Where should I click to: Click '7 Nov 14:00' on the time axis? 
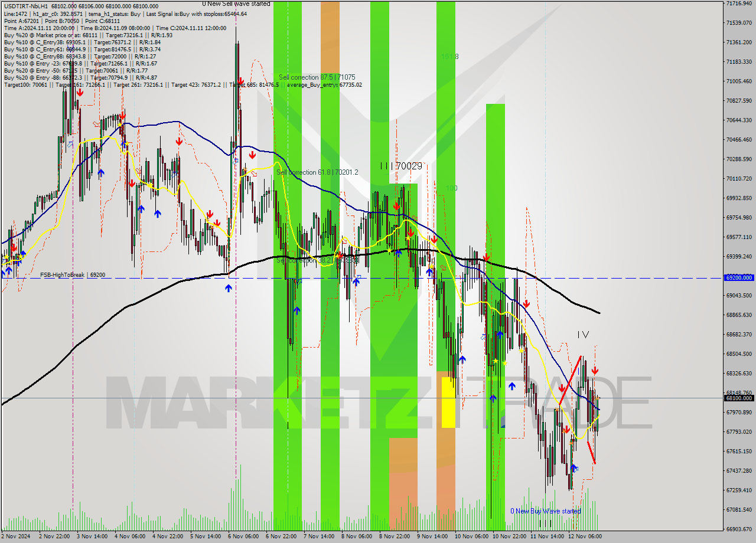coord(319,537)
